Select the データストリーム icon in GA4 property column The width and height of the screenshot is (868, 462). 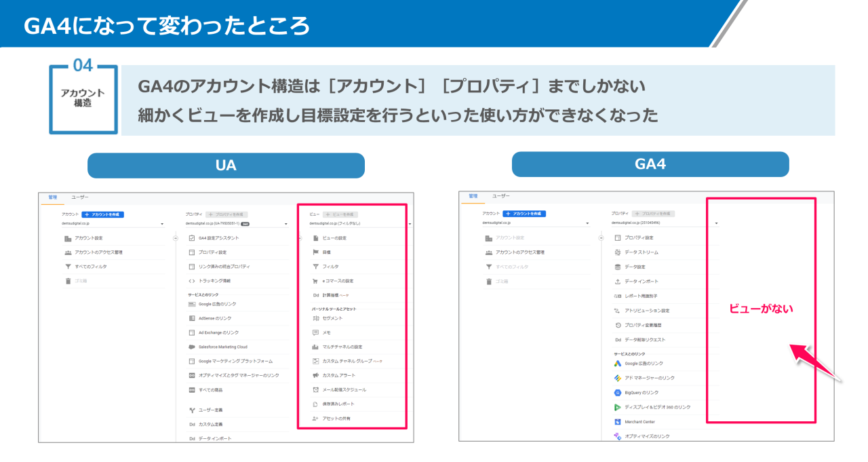617,252
